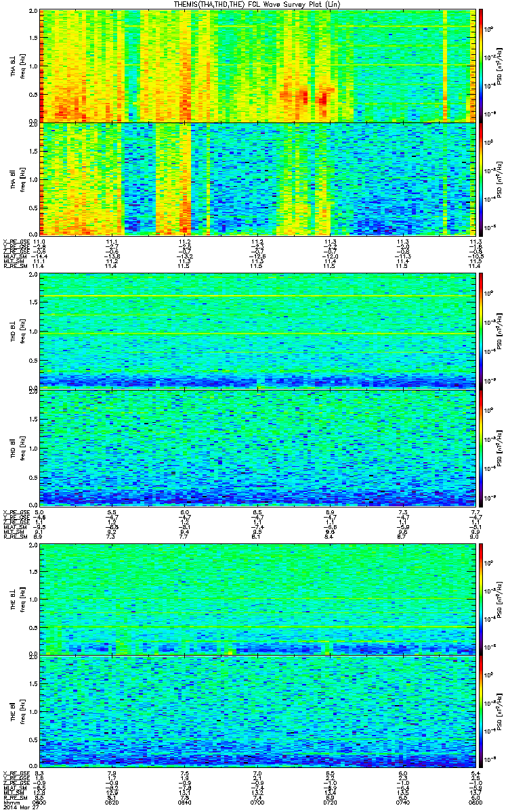Click the '1.0' tick on the THD B⊥ frequency axis
The height and width of the screenshot is (812, 508).
(x=33, y=332)
